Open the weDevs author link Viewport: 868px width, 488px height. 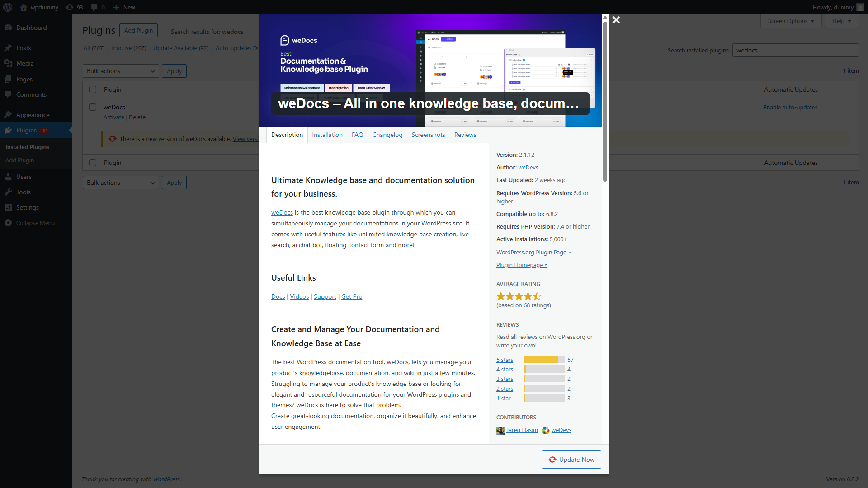pyautogui.click(x=528, y=167)
